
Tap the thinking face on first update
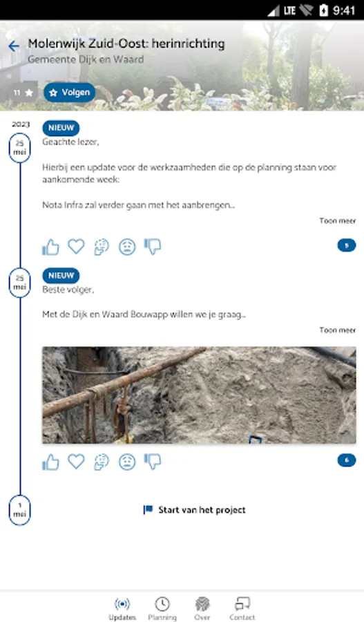pos(102,247)
